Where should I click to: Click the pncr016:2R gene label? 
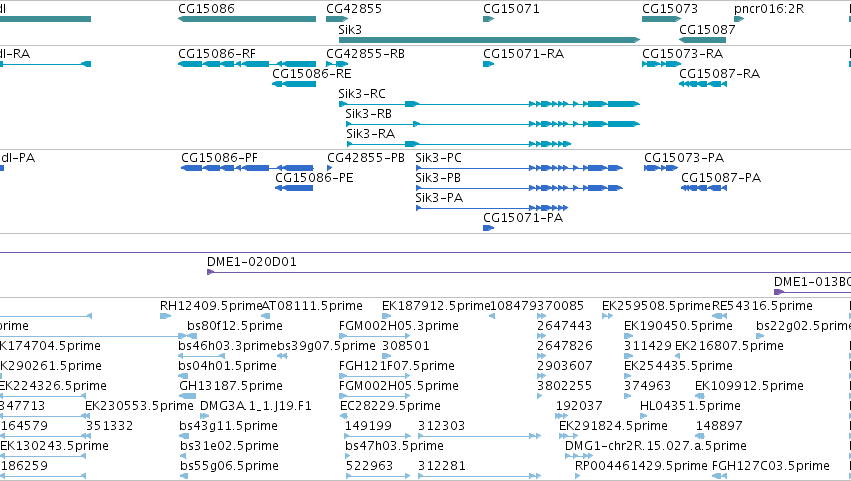tap(769, 9)
